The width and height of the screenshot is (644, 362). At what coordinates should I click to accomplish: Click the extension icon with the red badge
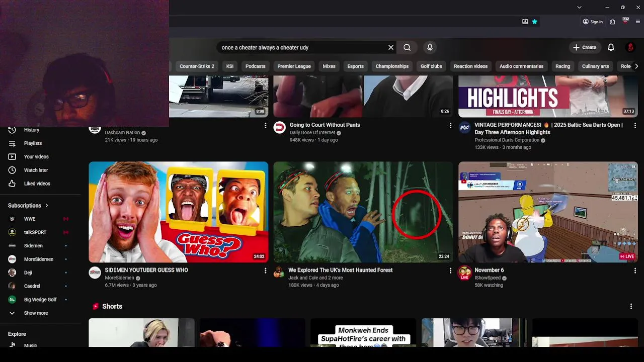click(625, 21)
